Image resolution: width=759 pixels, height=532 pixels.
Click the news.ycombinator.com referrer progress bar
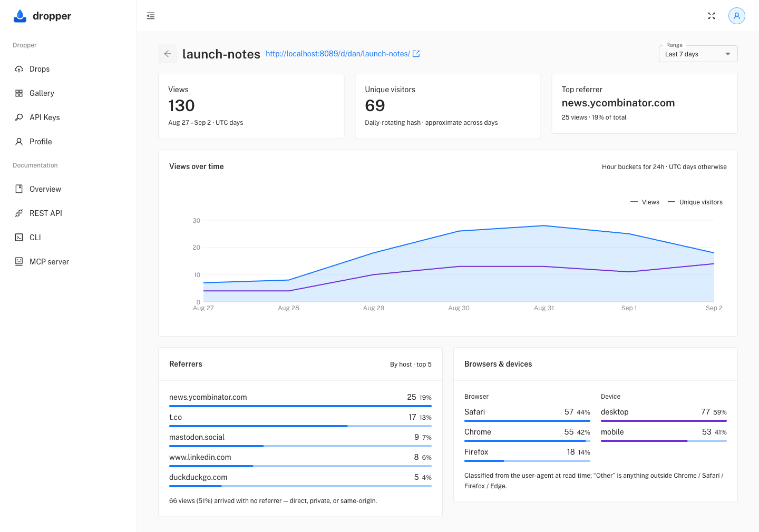coord(300,406)
